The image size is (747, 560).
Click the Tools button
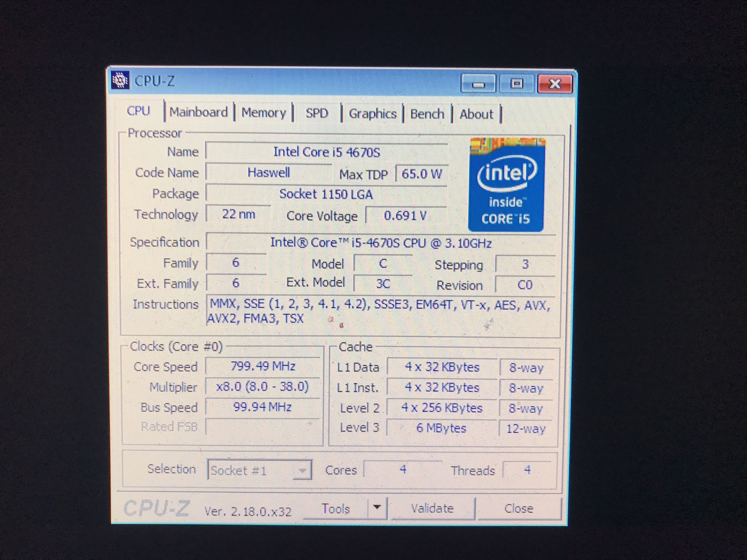point(336,509)
